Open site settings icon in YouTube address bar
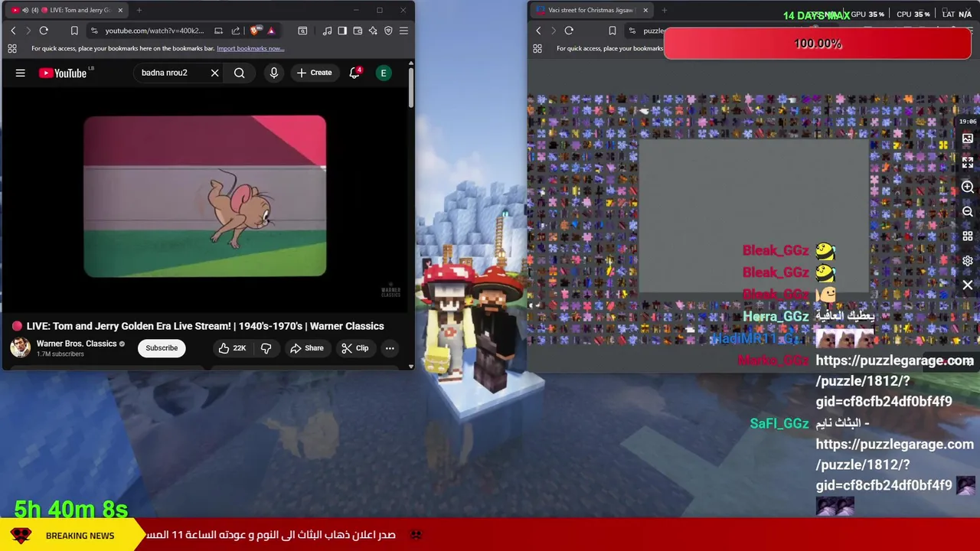The height and width of the screenshot is (551, 980). click(94, 31)
